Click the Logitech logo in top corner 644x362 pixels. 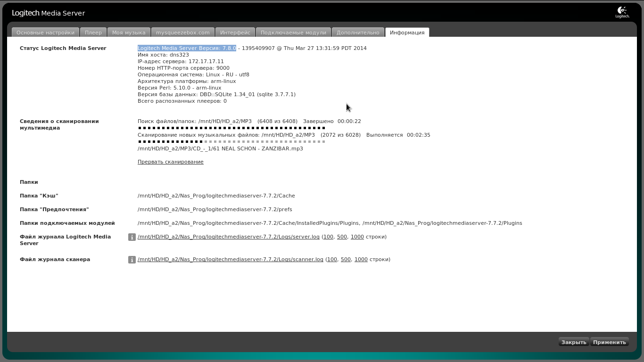[x=622, y=12]
